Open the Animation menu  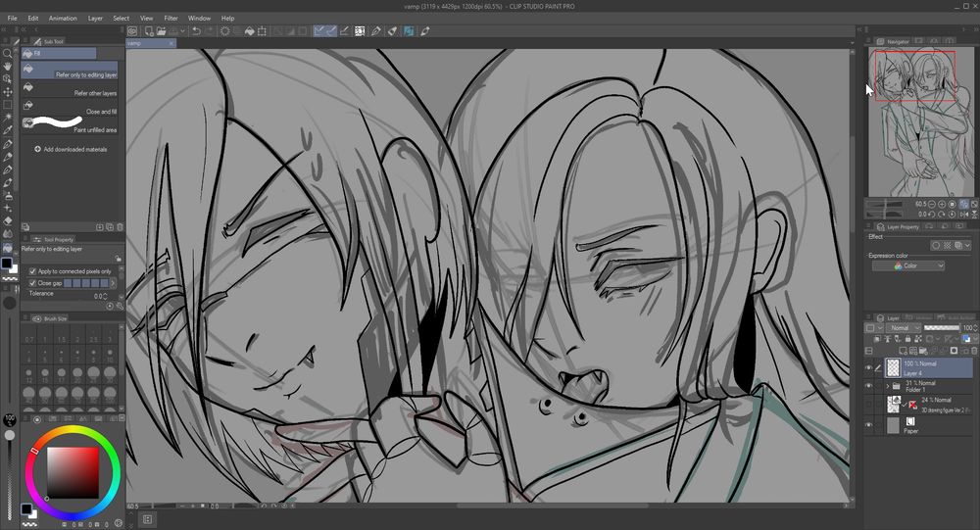(63, 19)
